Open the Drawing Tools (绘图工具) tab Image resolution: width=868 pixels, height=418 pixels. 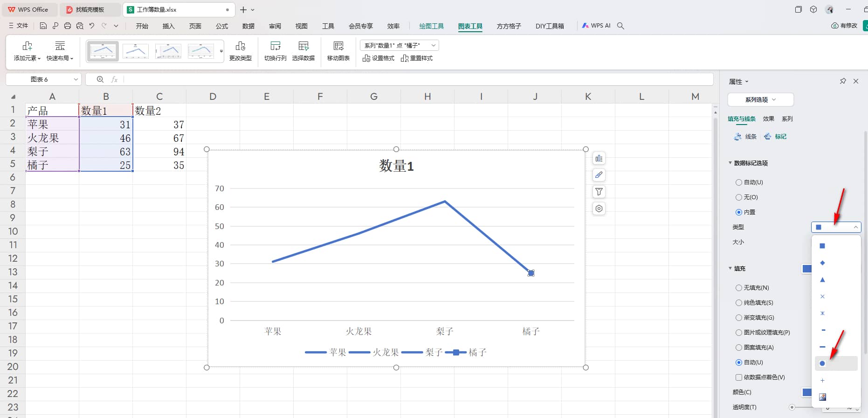[432, 26]
